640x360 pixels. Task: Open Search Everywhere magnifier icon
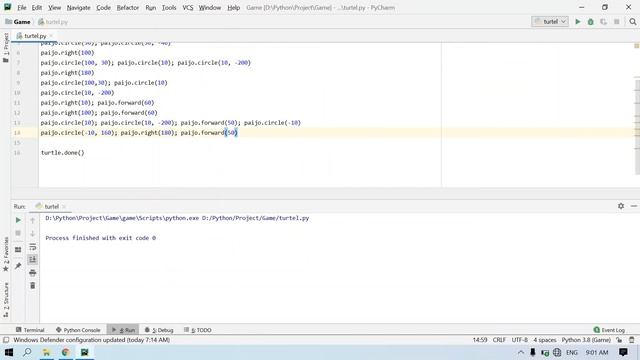(x=633, y=22)
